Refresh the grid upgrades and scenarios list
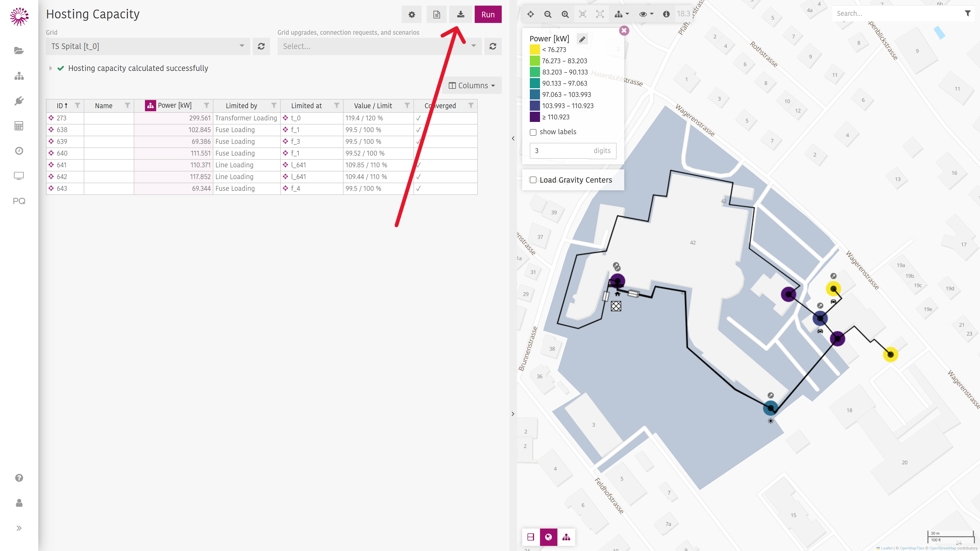This screenshot has width=980, height=551. tap(493, 46)
